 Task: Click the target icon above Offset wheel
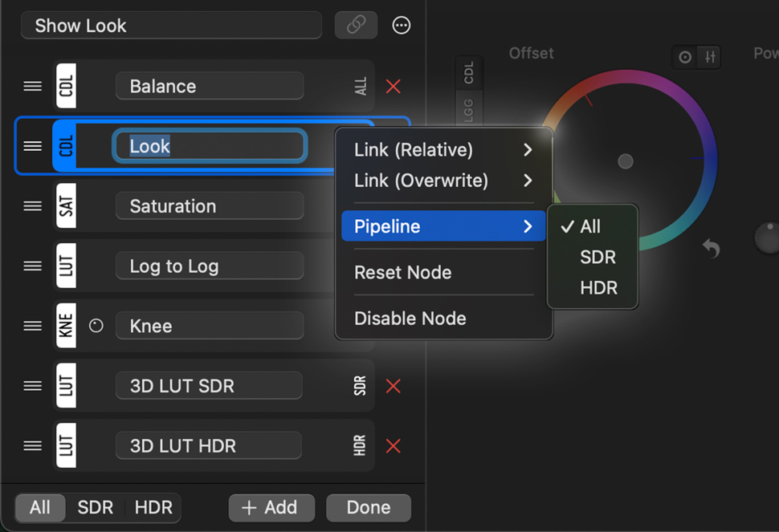click(x=685, y=57)
